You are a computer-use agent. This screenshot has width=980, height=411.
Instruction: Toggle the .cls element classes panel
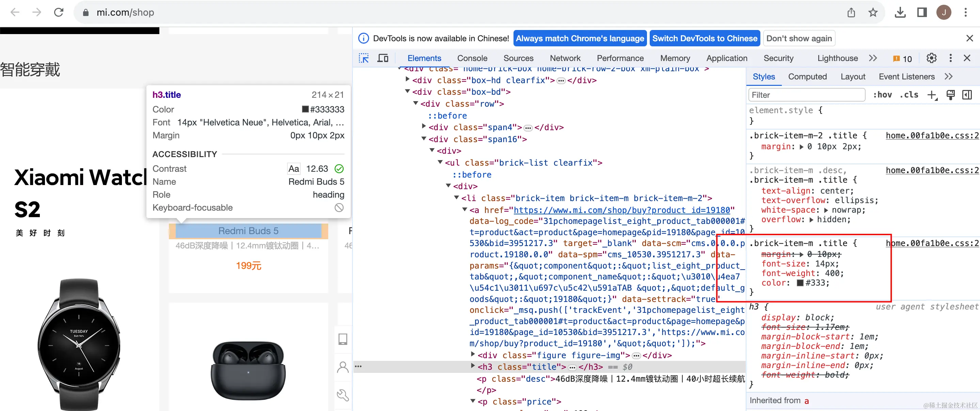point(908,95)
